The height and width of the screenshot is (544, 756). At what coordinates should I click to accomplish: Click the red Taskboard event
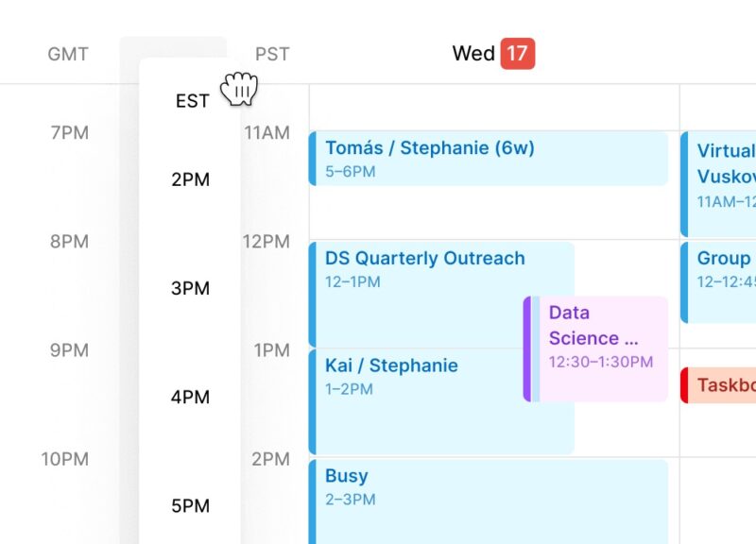coord(728,385)
